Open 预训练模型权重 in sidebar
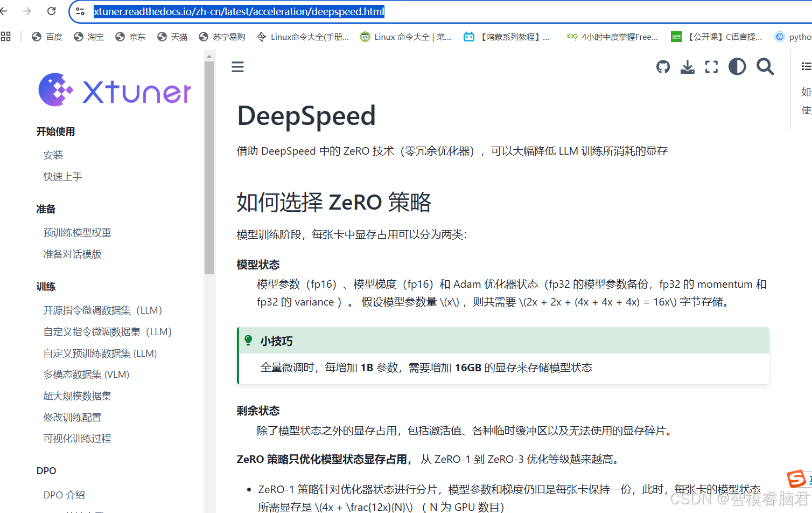Viewport: 812px width, 513px height. click(78, 233)
